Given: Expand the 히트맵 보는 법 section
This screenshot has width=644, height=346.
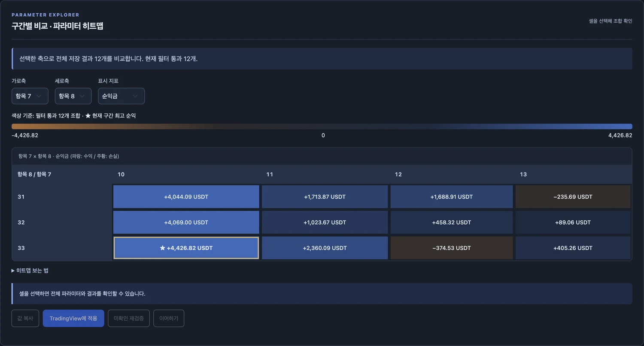Looking at the screenshot, I should pyautogui.click(x=30, y=270).
